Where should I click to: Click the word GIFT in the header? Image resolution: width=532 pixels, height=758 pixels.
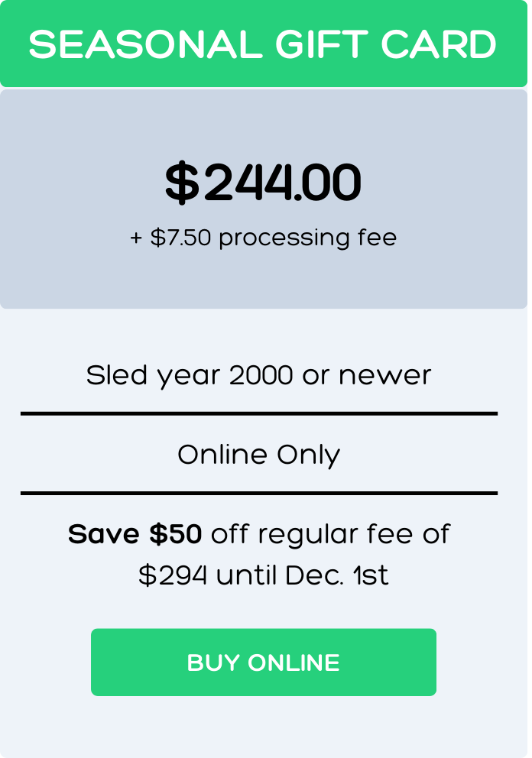[x=322, y=44]
